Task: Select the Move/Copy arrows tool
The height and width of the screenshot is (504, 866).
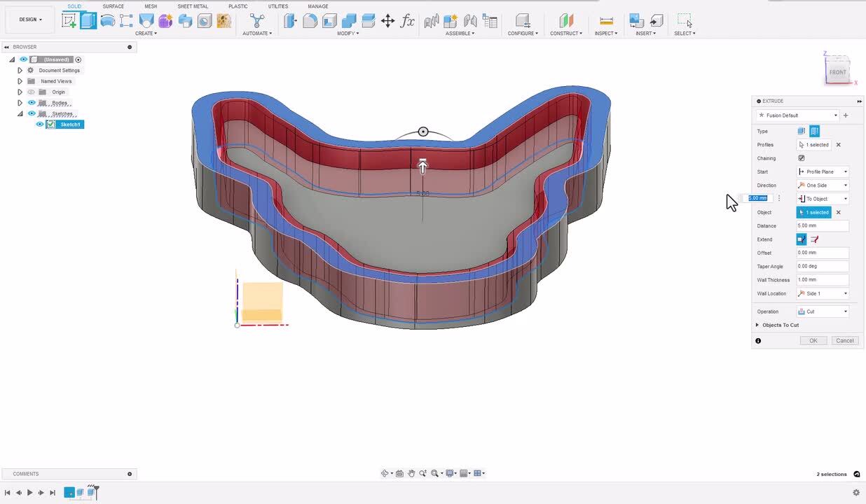Action: (387, 21)
